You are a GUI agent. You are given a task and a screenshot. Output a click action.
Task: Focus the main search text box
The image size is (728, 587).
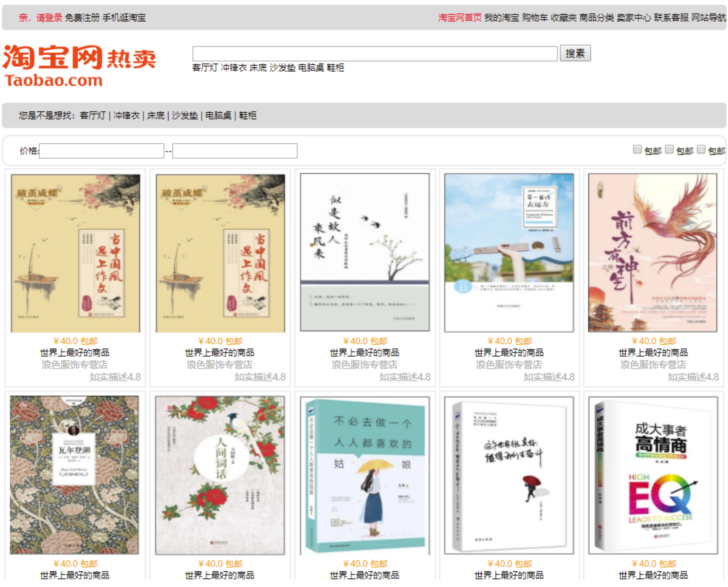pos(375,53)
